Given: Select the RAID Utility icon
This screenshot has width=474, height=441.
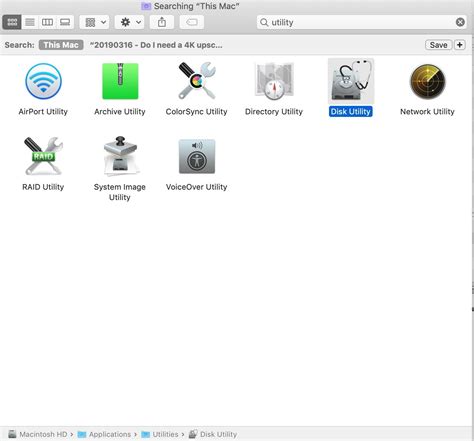Looking at the screenshot, I should [x=43, y=156].
